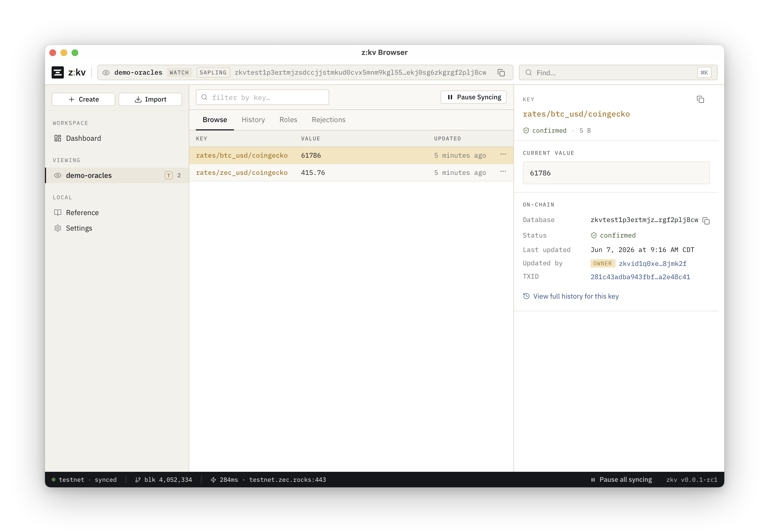Click the magnifier icon in the filter field

click(x=205, y=97)
